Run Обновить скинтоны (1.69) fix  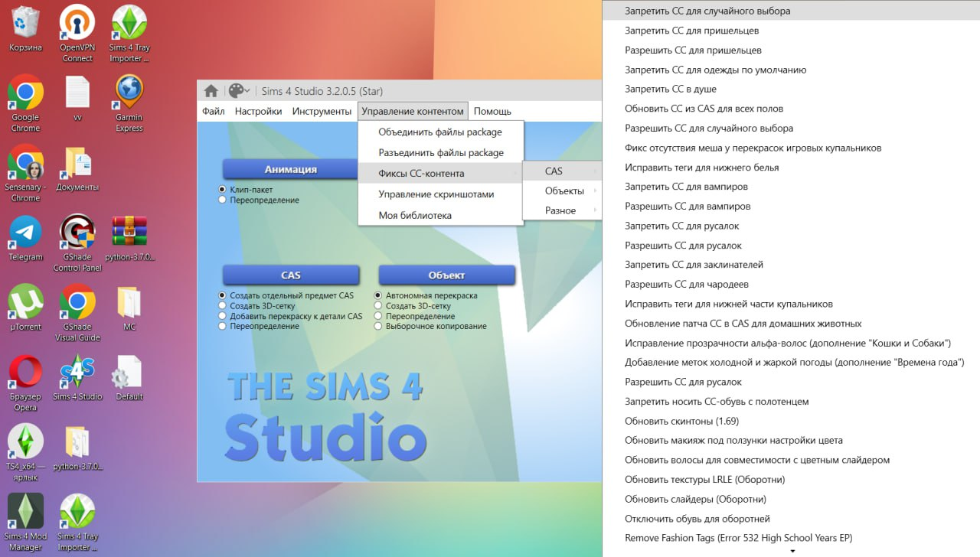(x=792, y=421)
